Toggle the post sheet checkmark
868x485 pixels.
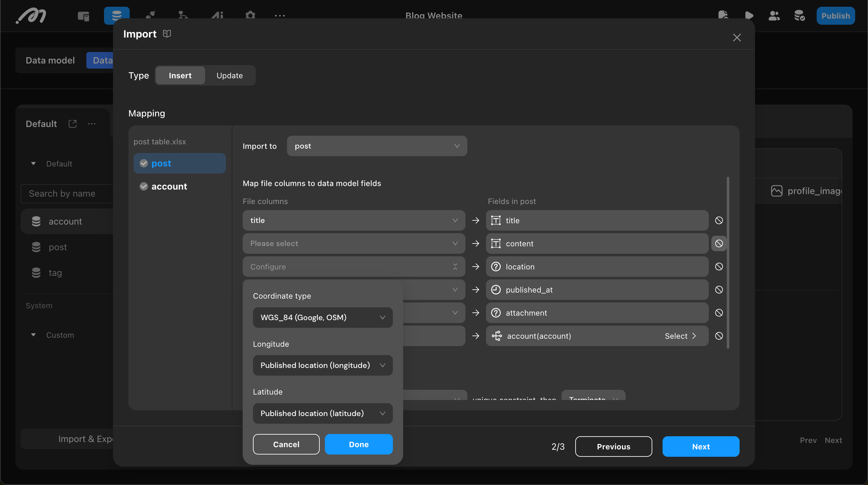pyautogui.click(x=144, y=163)
